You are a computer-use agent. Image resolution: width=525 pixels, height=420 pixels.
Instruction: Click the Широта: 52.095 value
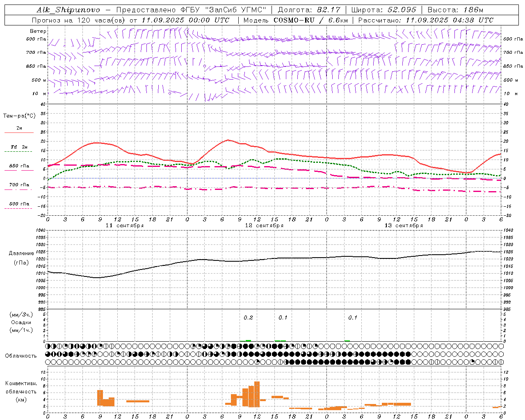[x=383, y=10]
